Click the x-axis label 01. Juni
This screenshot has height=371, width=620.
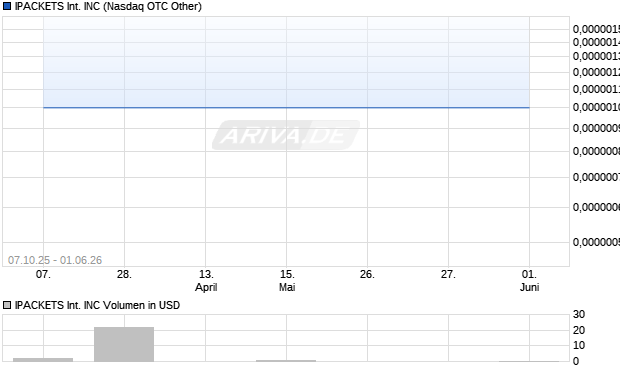(x=529, y=281)
